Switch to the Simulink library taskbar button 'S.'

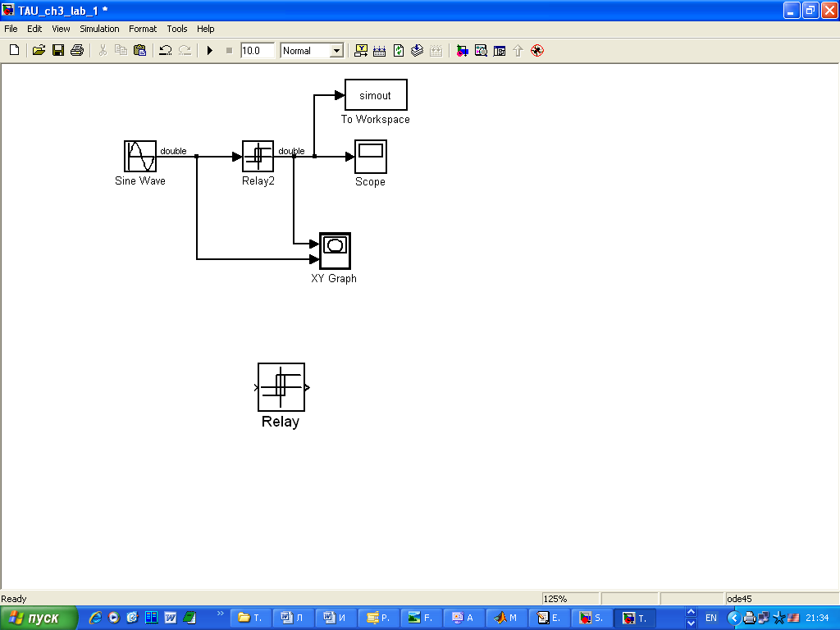click(592, 618)
